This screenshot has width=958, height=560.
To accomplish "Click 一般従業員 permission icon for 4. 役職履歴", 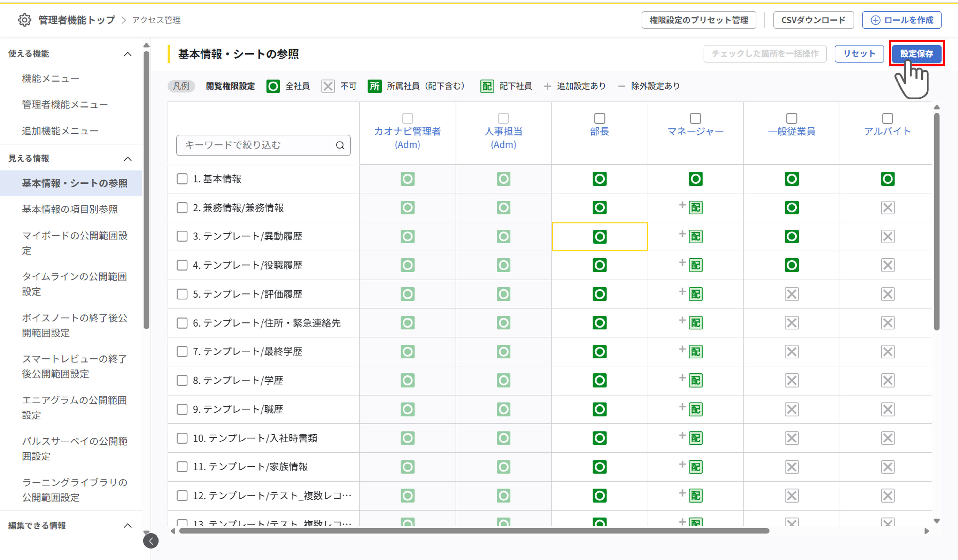I will (792, 265).
